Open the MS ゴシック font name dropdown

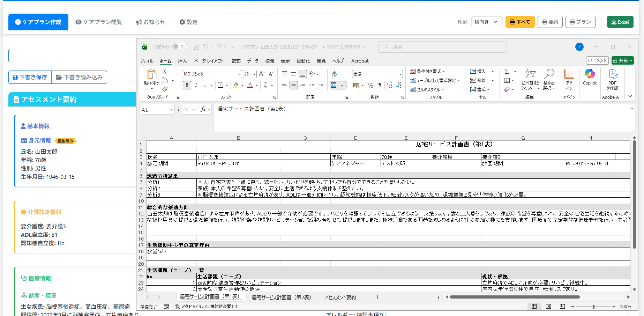pos(239,74)
